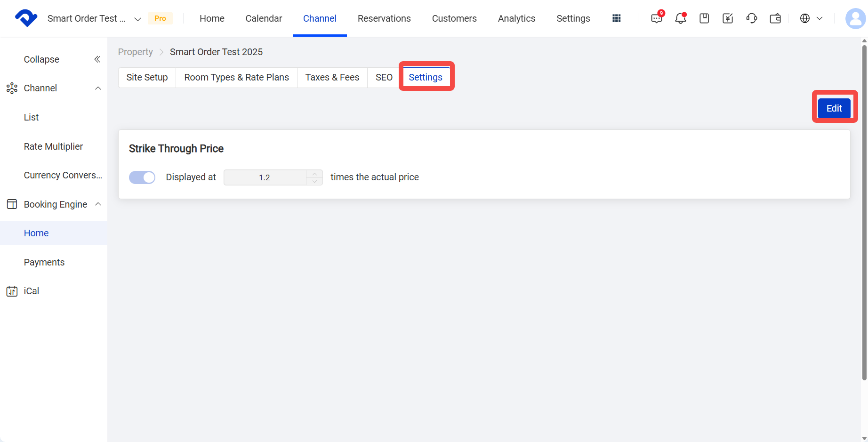Viewport: 868px width, 442px height.
Task: Open the language dropdown arrow
Action: tap(820, 18)
